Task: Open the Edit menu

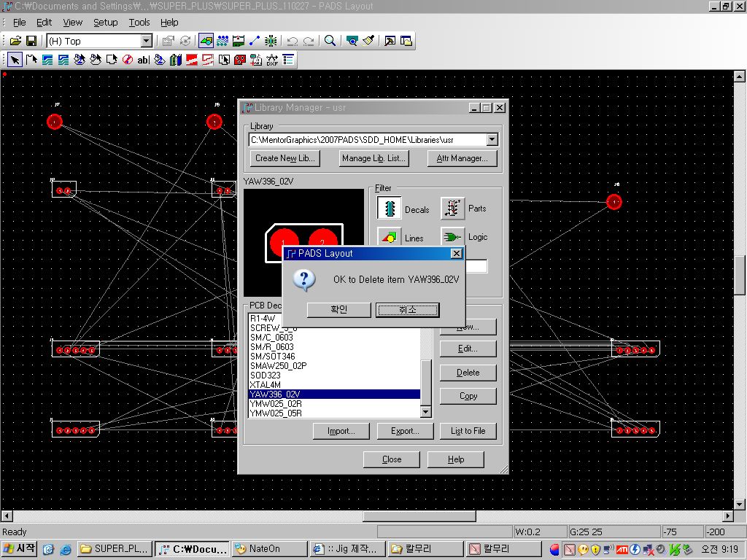Action: tap(44, 23)
